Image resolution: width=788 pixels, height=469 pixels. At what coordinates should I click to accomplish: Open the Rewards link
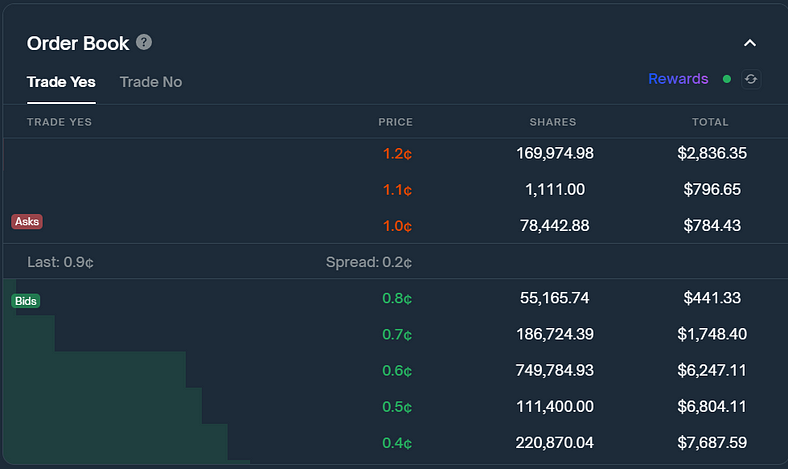pos(678,79)
